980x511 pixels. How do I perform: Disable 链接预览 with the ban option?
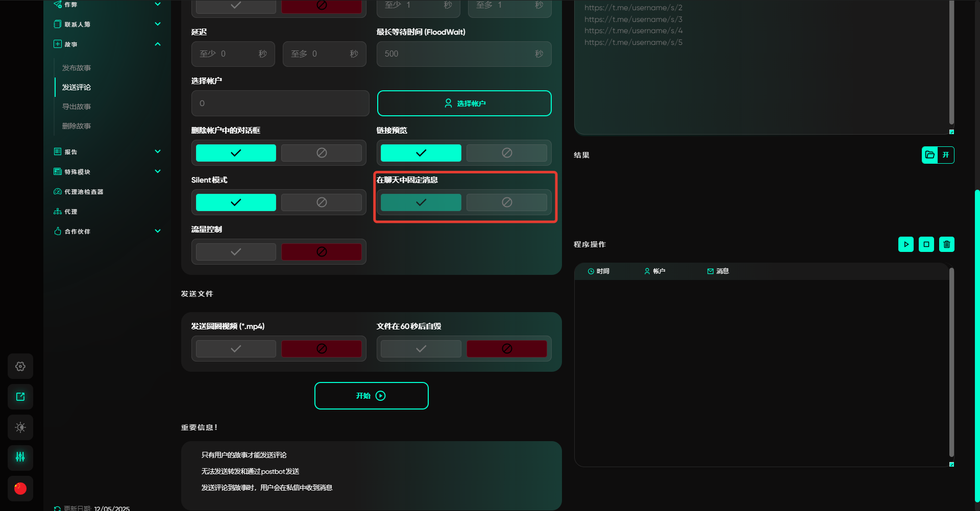tap(506, 153)
